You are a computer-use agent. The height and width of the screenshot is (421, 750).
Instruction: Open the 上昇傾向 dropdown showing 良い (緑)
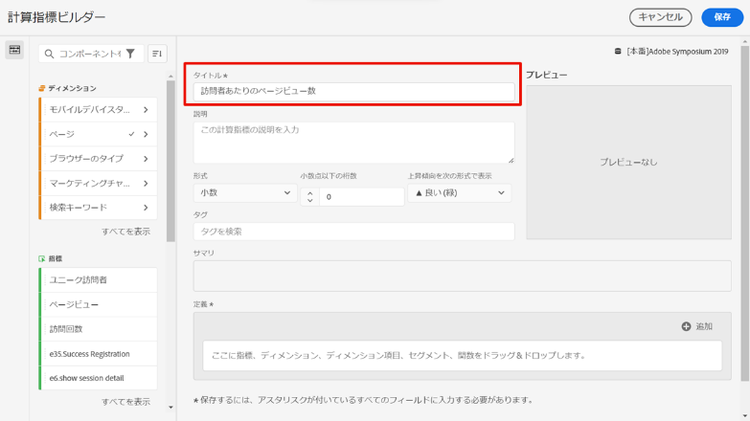click(458, 193)
